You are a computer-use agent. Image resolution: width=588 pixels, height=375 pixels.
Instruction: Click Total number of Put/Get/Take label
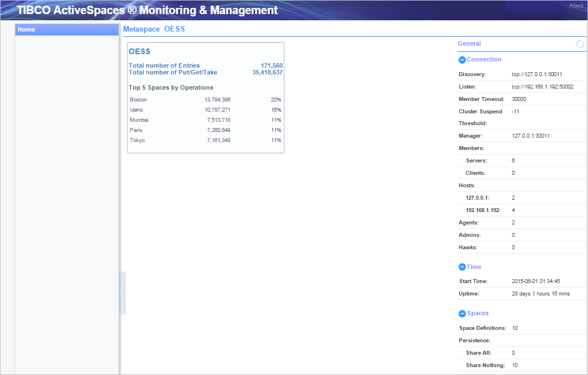pos(173,72)
